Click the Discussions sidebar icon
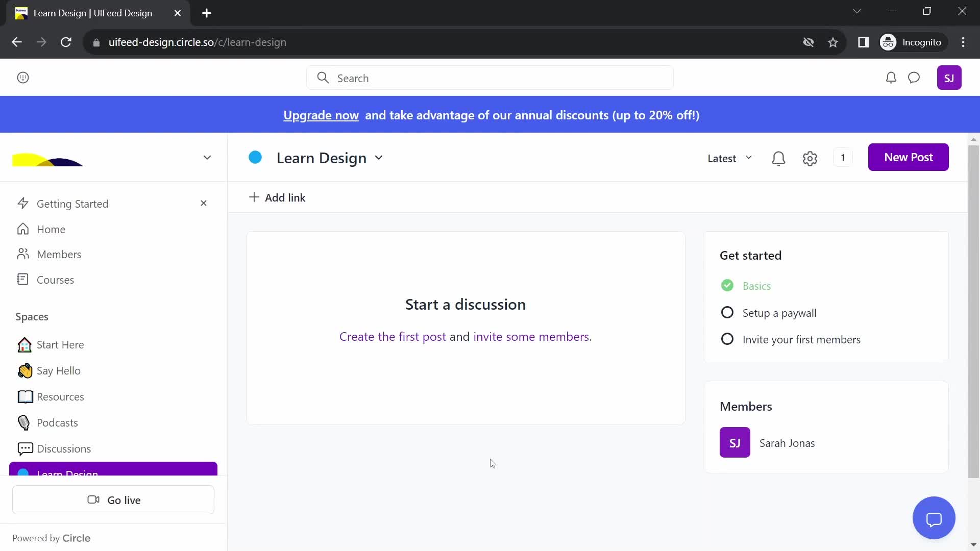980x551 pixels. click(x=25, y=449)
